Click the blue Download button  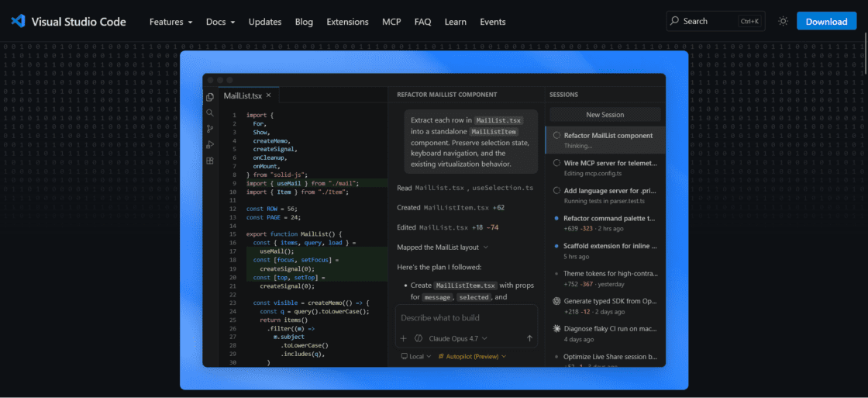pos(826,21)
